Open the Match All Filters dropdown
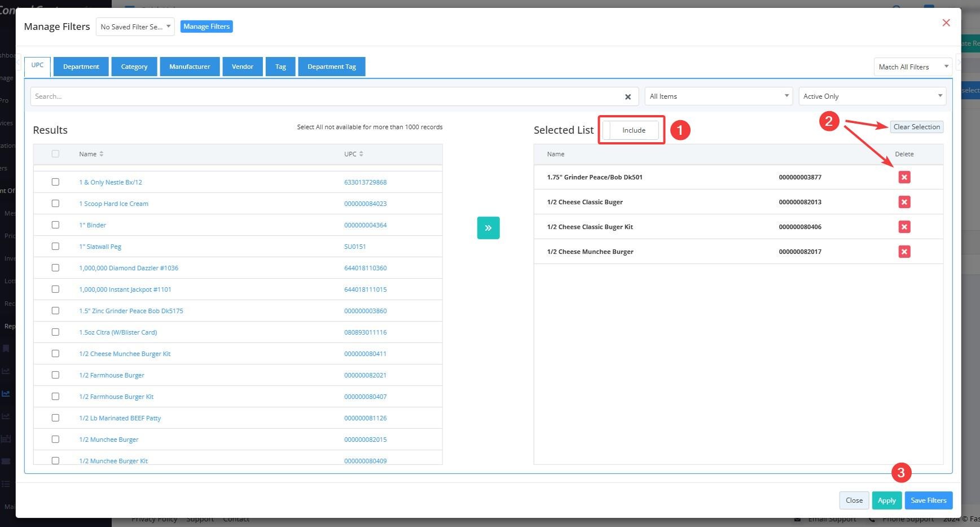Image resolution: width=980 pixels, height=527 pixels. tap(913, 67)
